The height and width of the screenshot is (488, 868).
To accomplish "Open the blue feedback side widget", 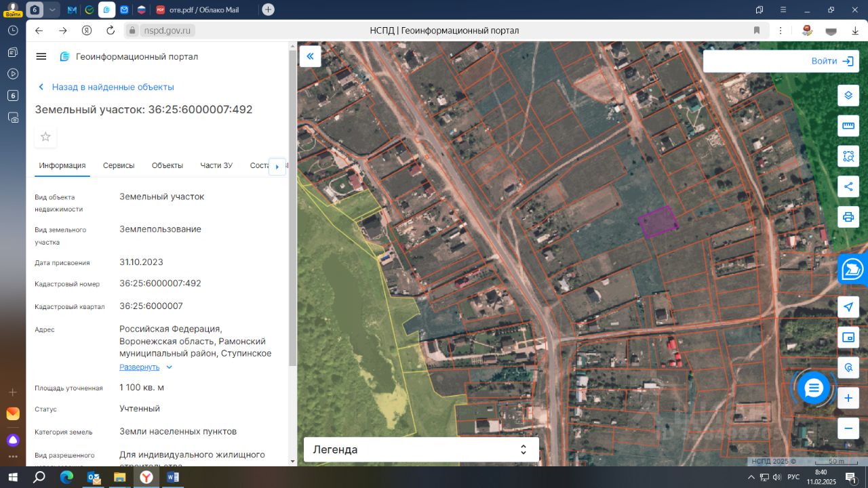I will coord(853,269).
